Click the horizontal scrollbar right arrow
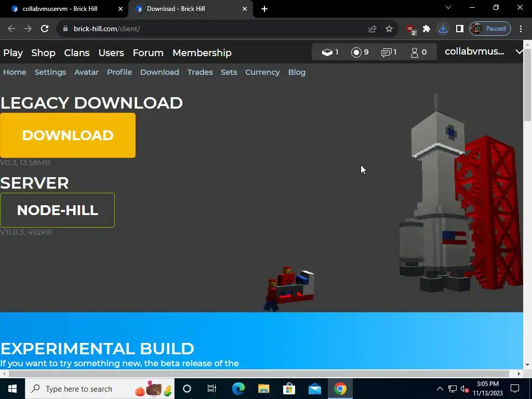532x399 pixels. point(519,374)
